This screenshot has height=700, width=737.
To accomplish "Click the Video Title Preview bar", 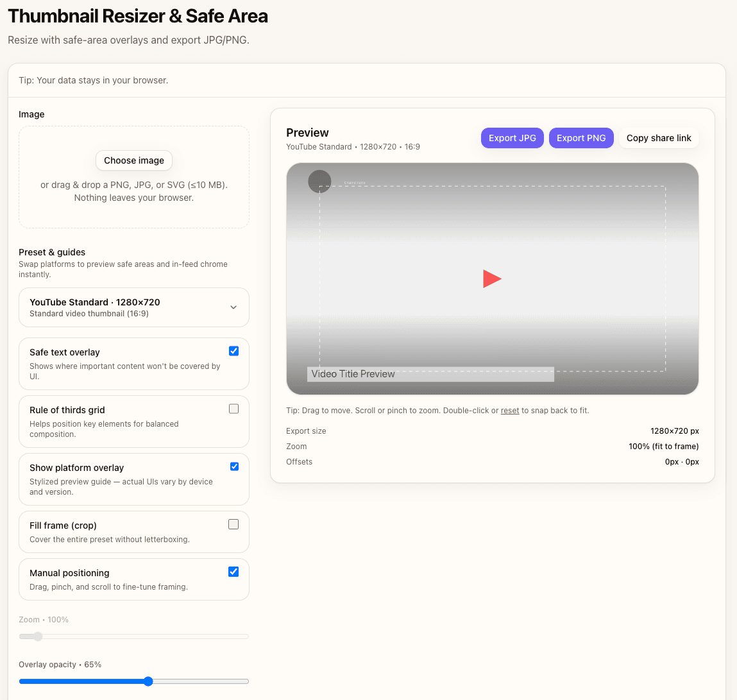I will click(430, 373).
